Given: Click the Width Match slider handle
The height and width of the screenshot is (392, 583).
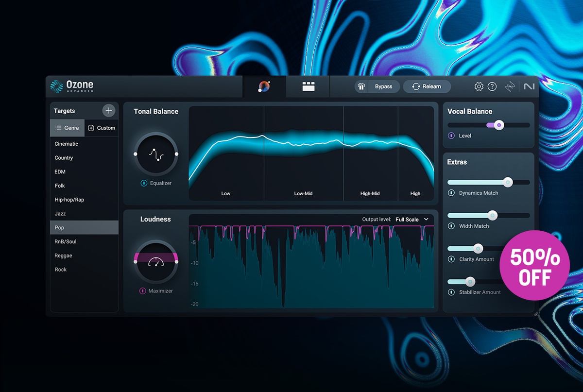Looking at the screenshot, I should click(x=493, y=215).
